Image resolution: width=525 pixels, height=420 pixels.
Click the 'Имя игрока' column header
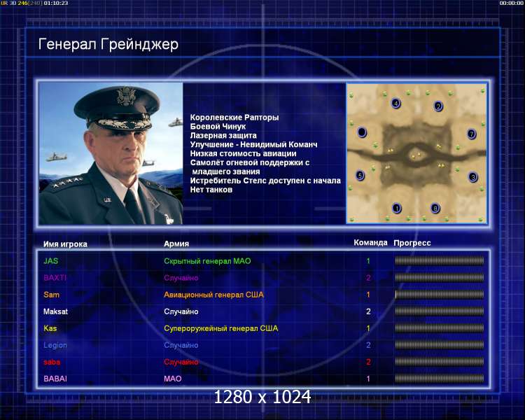(x=65, y=244)
